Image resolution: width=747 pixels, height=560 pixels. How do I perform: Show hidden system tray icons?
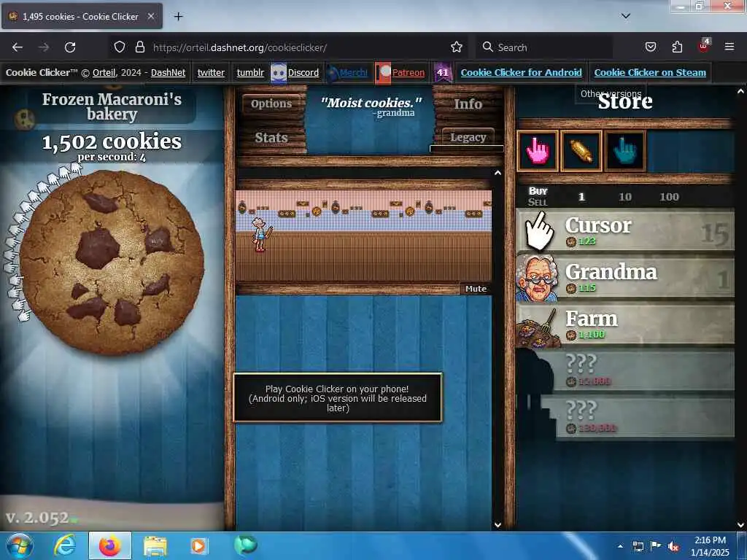pyautogui.click(x=620, y=546)
